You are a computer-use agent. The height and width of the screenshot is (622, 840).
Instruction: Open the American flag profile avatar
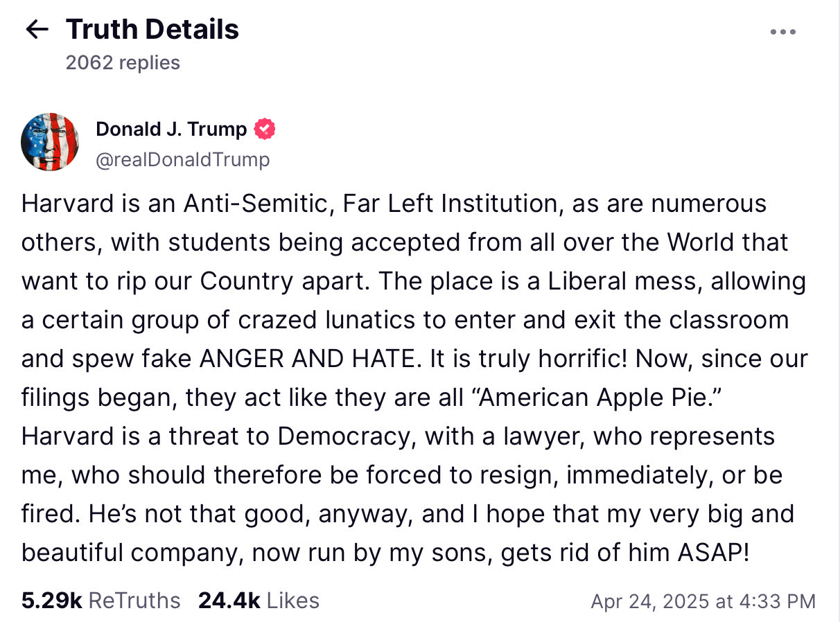click(50, 142)
